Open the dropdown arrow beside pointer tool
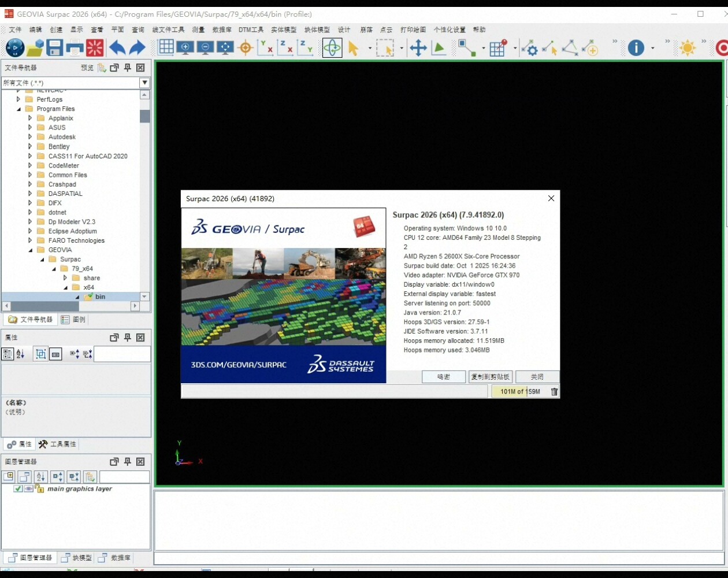The image size is (728, 578). (370, 48)
